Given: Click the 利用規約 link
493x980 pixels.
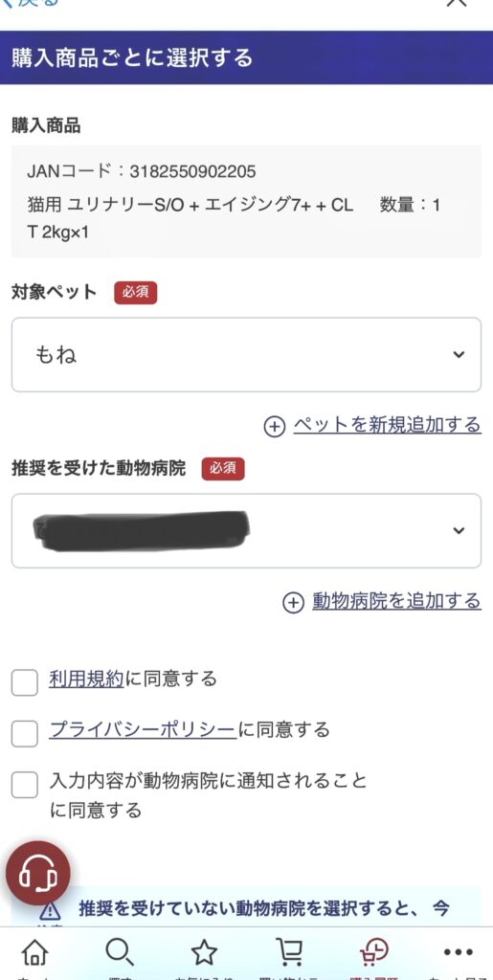Looking at the screenshot, I should [87, 679].
